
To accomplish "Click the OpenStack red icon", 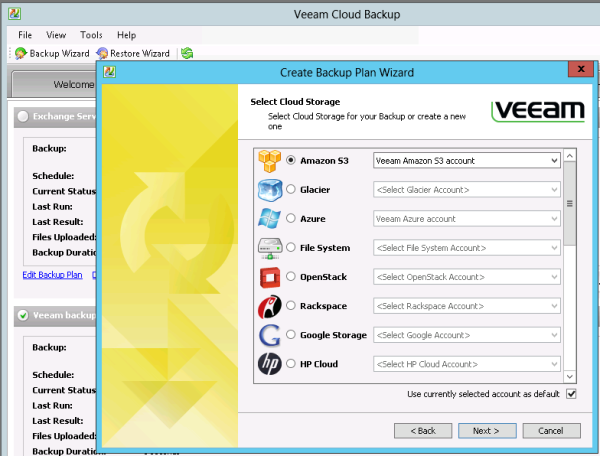I will [x=271, y=277].
